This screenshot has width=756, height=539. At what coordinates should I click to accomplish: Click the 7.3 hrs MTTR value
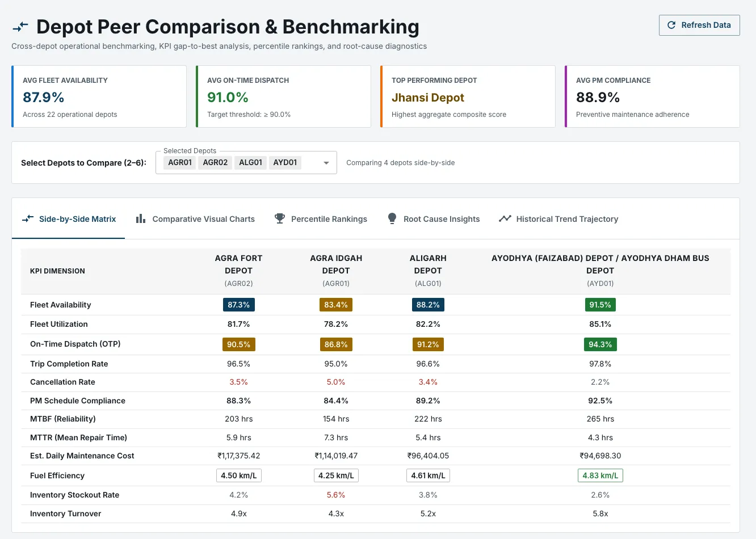[x=336, y=437]
